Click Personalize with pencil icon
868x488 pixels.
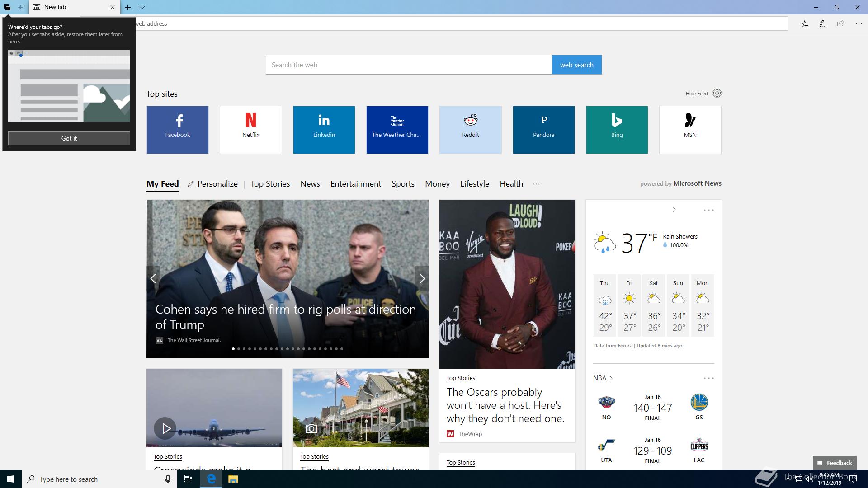point(213,184)
